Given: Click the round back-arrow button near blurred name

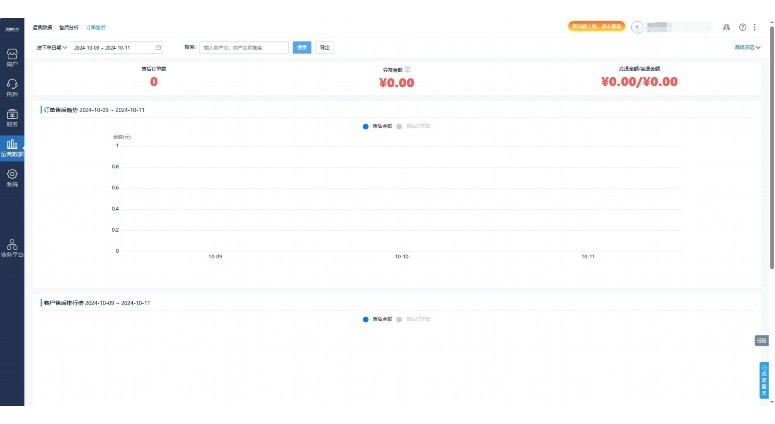Looking at the screenshot, I should pyautogui.click(x=637, y=27).
